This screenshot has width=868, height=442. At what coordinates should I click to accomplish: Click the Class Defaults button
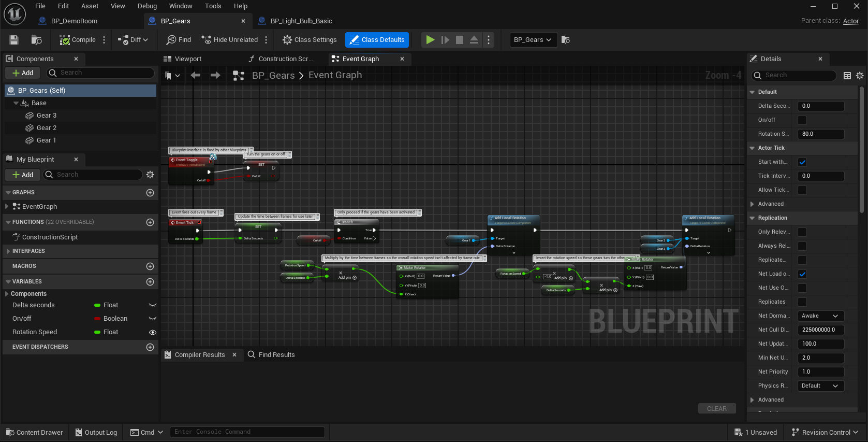click(x=377, y=40)
